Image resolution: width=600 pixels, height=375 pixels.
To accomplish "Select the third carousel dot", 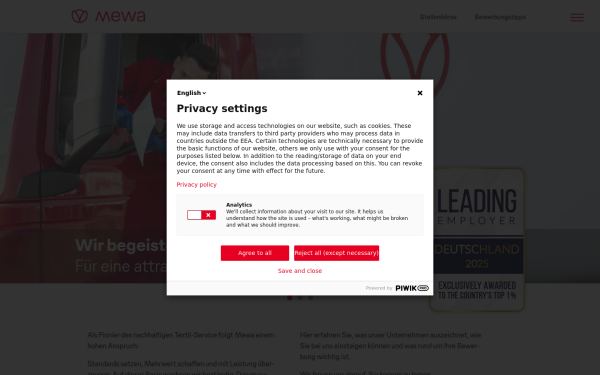I will (310, 298).
